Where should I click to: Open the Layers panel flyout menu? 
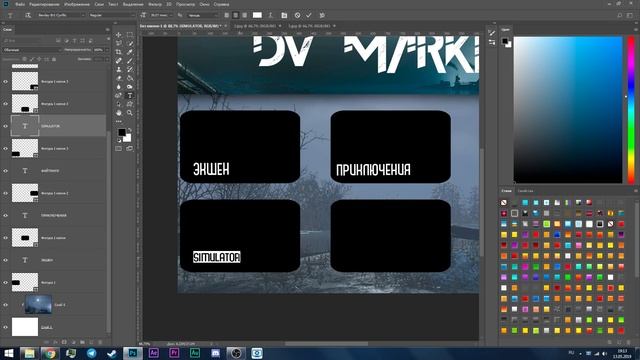click(108, 29)
